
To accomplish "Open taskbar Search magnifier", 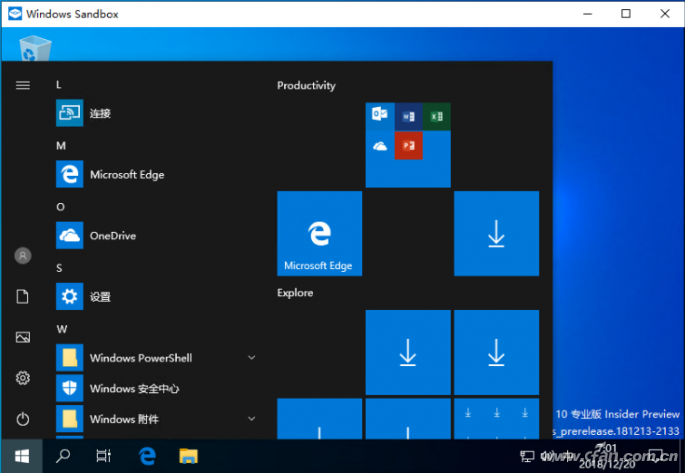I will point(63,456).
